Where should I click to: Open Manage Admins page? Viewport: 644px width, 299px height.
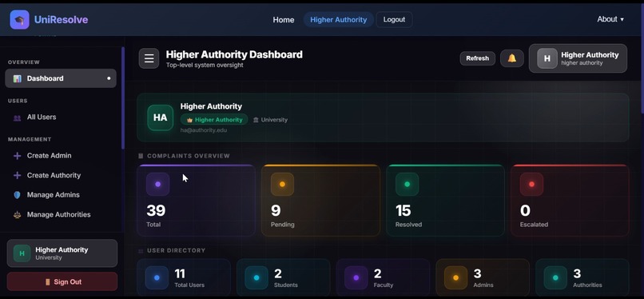pyautogui.click(x=61, y=195)
